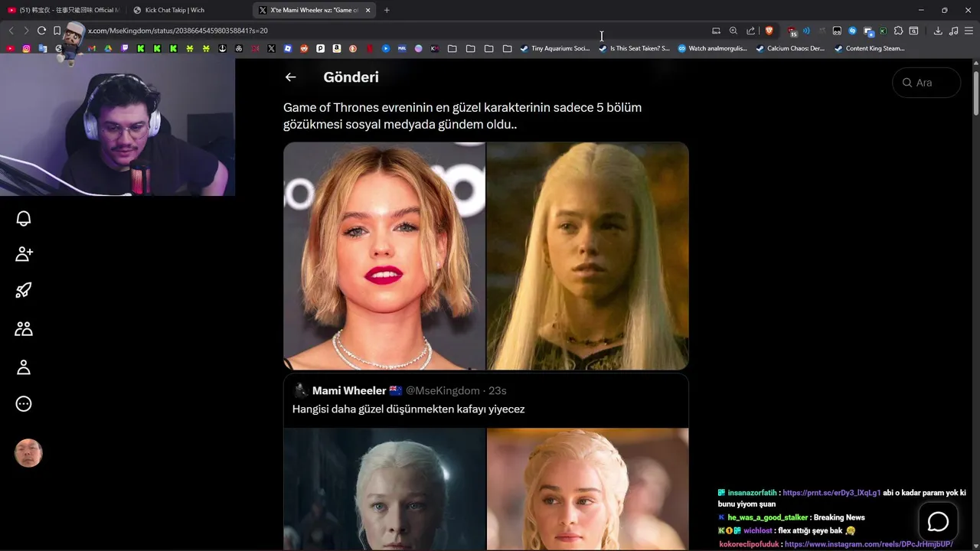
Task: Show browser downloads
Action: click(x=938, y=31)
